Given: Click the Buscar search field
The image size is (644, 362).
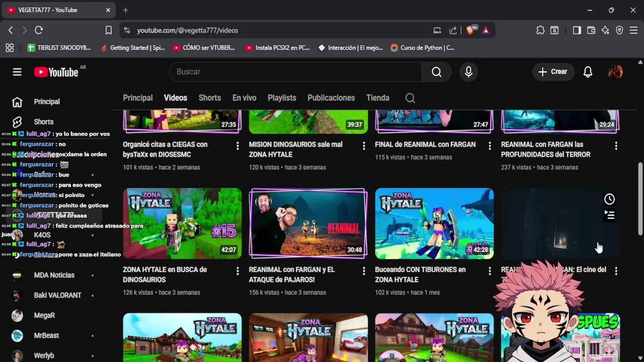Looking at the screenshot, I should click(295, 72).
